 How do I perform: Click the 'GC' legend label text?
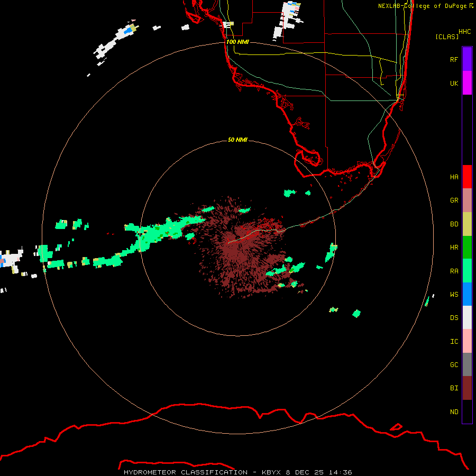pyautogui.click(x=454, y=364)
